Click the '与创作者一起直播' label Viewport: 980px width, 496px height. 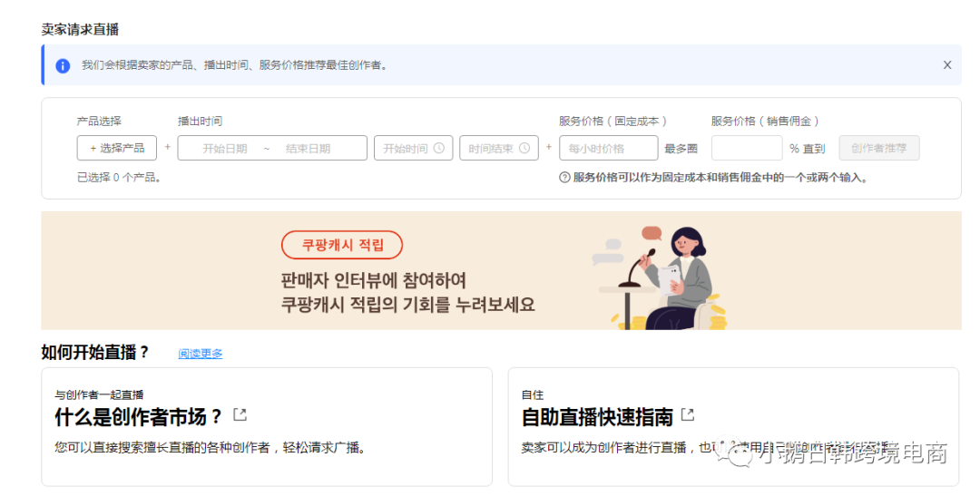99,394
